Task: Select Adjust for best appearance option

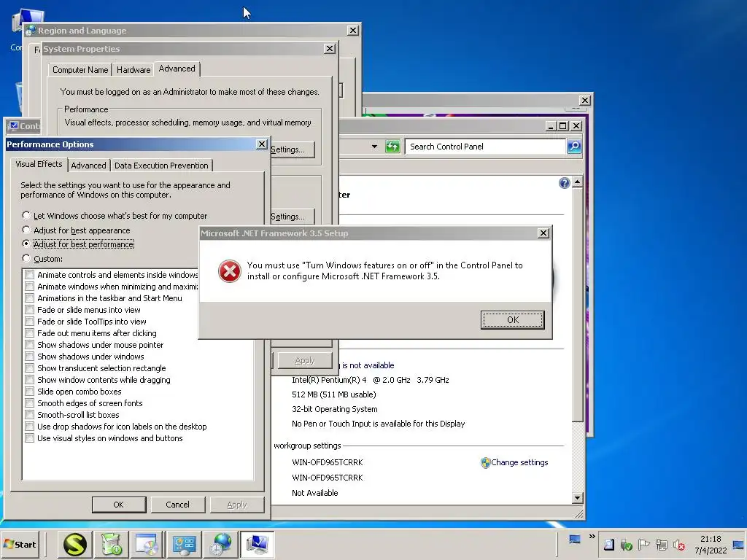Action: pyautogui.click(x=26, y=230)
